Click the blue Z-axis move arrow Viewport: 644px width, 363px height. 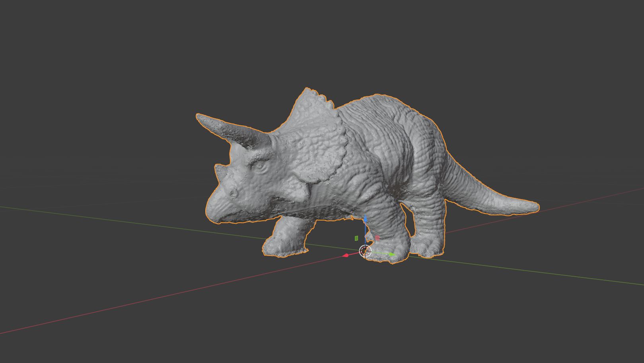pyautogui.click(x=365, y=219)
